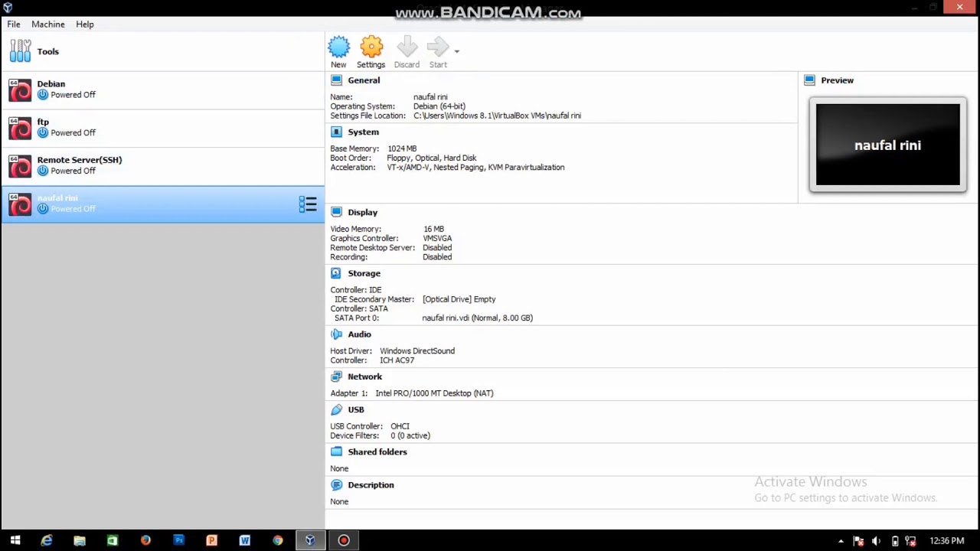Click the Intel PRO/1000 MT Desktop (NAT) adapter
The image size is (980, 551).
(434, 393)
